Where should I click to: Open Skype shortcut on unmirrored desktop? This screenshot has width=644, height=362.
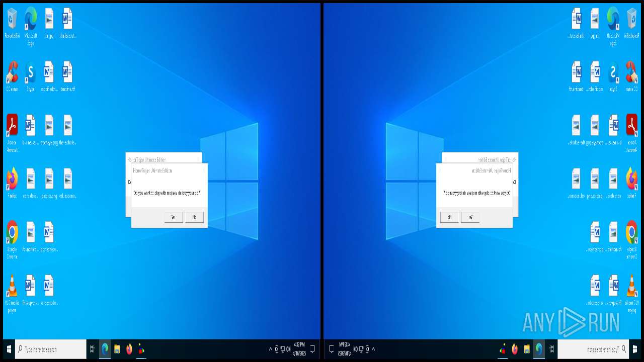30,76
